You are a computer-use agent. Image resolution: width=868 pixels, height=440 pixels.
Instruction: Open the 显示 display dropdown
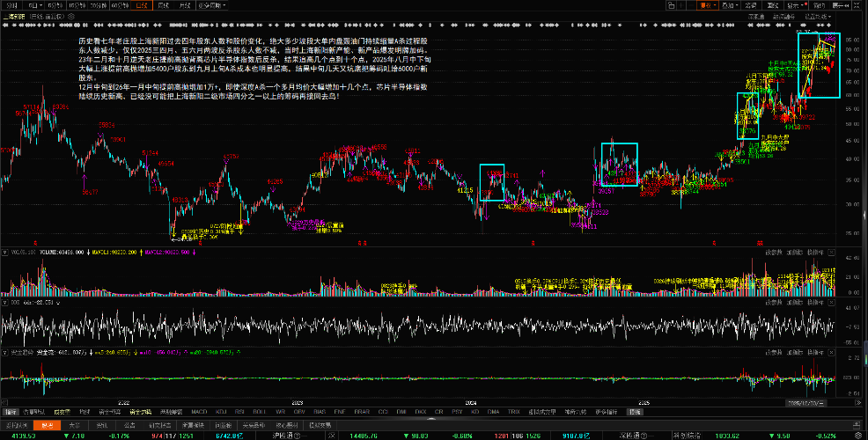click(x=798, y=5)
